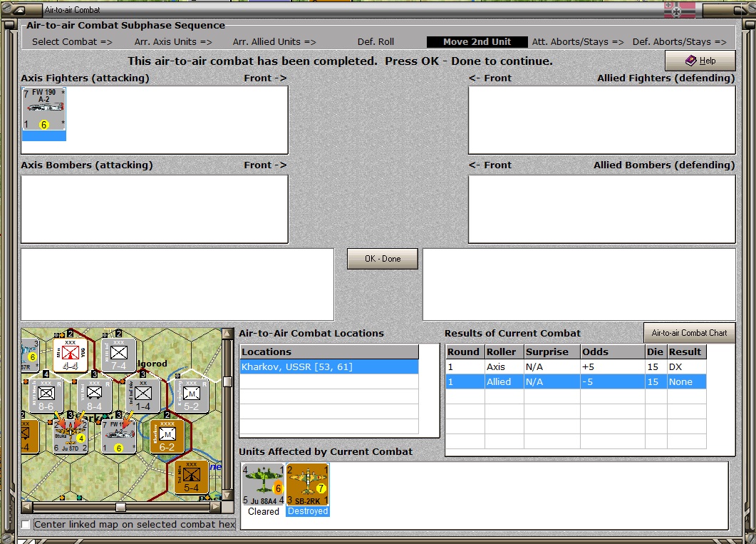756x544 pixels.
Task: Click the Die column header
Action: point(656,351)
